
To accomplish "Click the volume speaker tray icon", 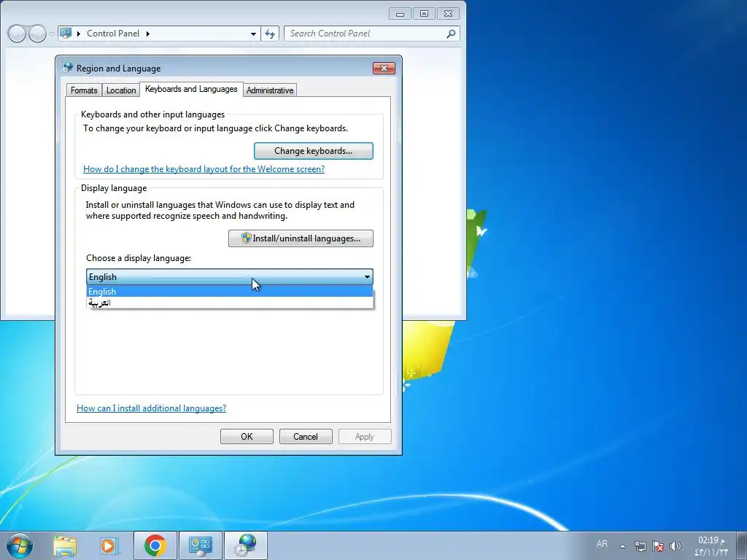I will tap(675, 546).
